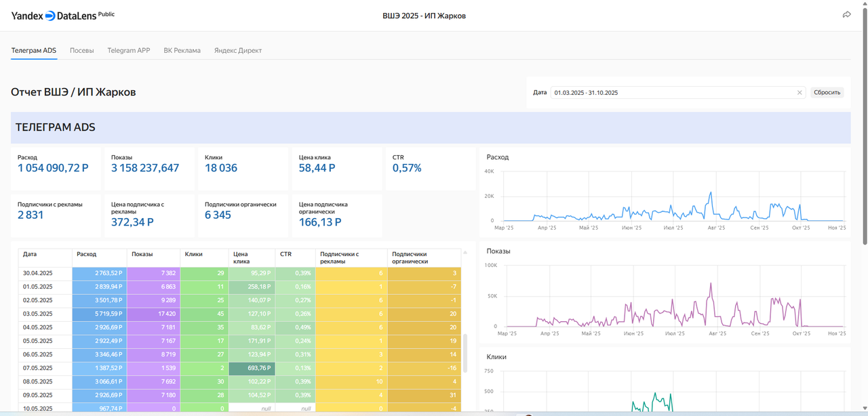This screenshot has width=868, height=416.
Task: Click the Расход cell 5 719,59 ₽
Action: point(100,314)
